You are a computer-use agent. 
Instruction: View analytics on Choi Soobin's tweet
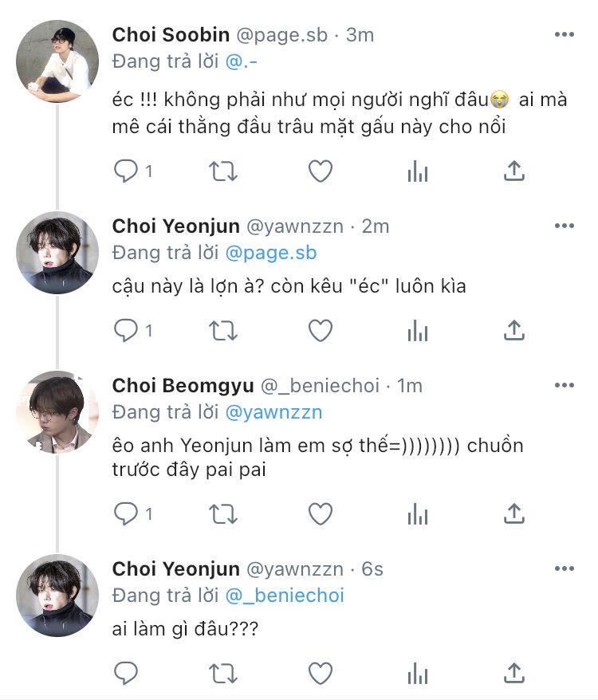coord(417,171)
